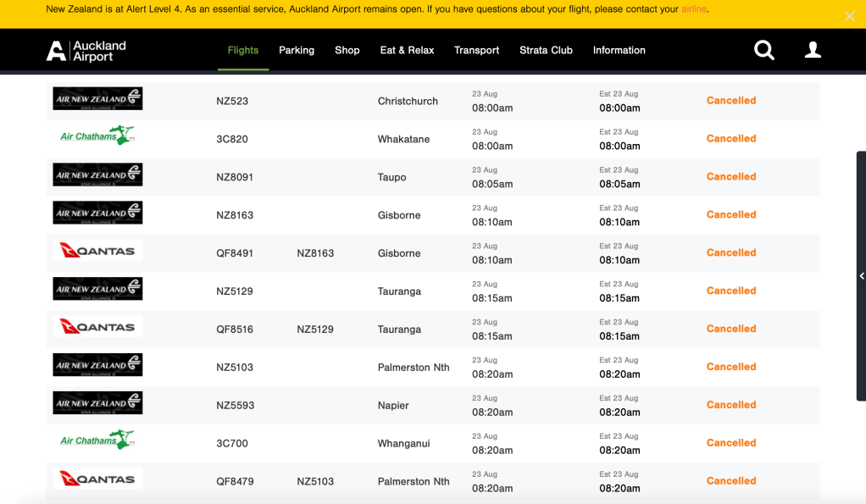The height and width of the screenshot is (504, 866).
Task: Dismiss the yellow alert banner
Action: (x=850, y=16)
